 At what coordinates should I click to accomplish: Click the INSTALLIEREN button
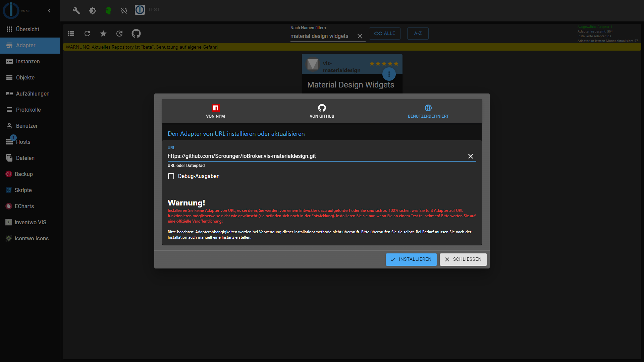point(411,259)
